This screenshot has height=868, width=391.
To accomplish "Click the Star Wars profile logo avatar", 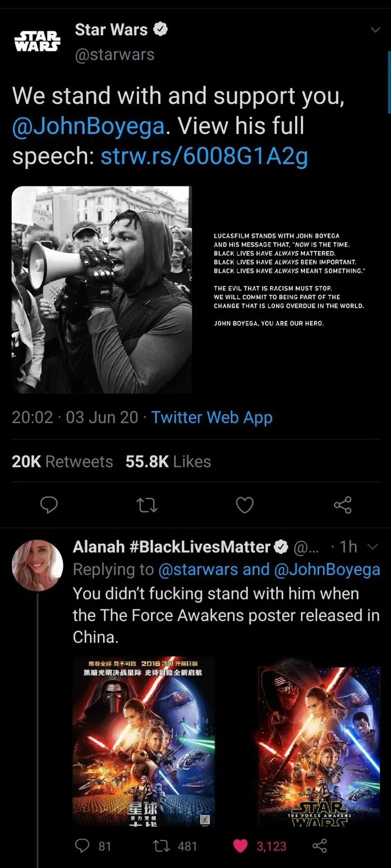I will pos(37,42).
